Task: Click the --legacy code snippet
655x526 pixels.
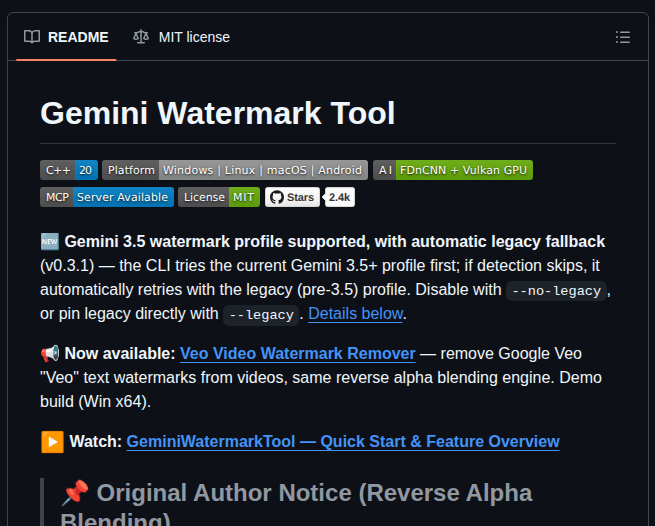Action: 261,315
